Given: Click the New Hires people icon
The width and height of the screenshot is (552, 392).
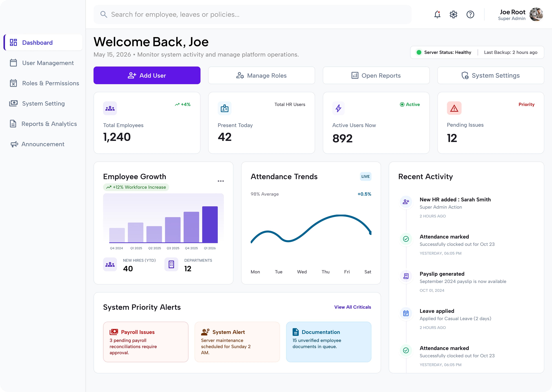Looking at the screenshot, I should click(110, 264).
